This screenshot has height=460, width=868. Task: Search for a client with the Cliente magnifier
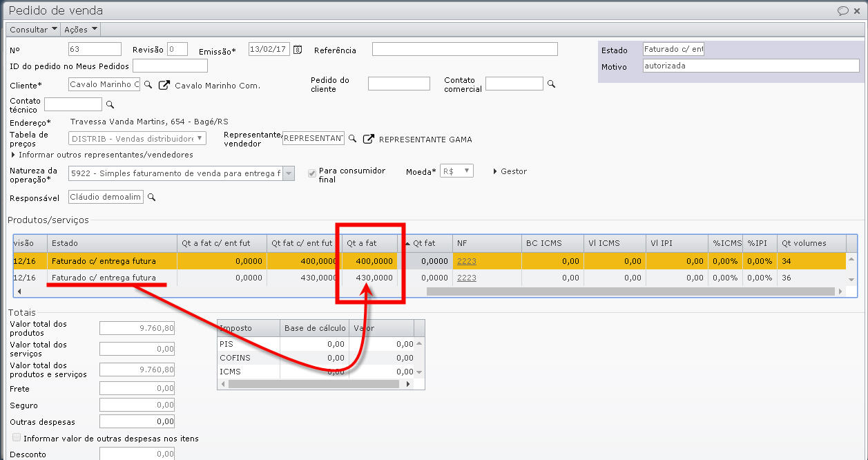pos(148,85)
